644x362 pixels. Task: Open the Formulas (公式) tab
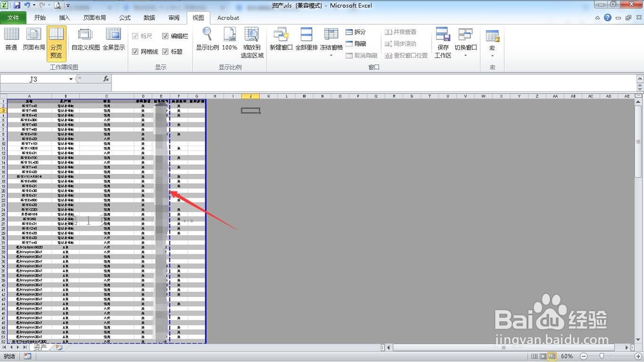125,17
